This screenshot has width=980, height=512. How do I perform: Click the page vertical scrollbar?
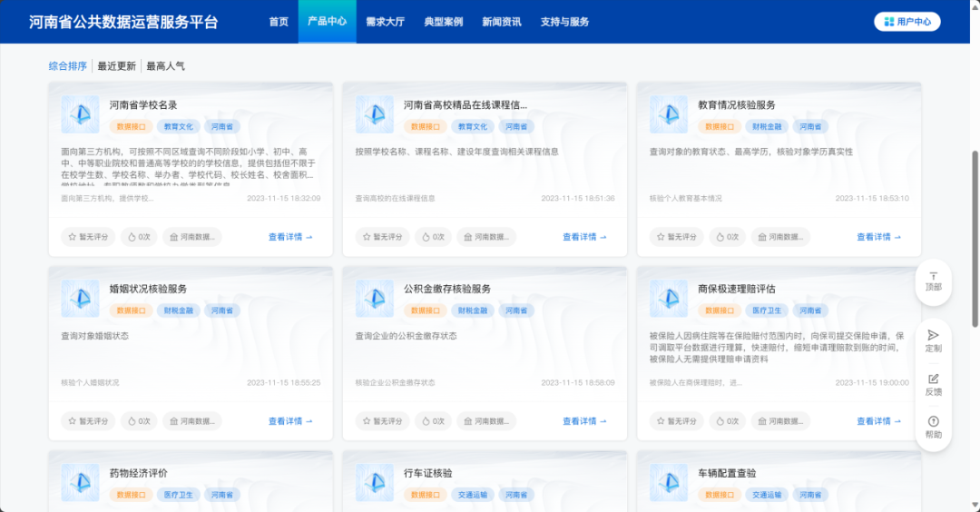(975, 236)
